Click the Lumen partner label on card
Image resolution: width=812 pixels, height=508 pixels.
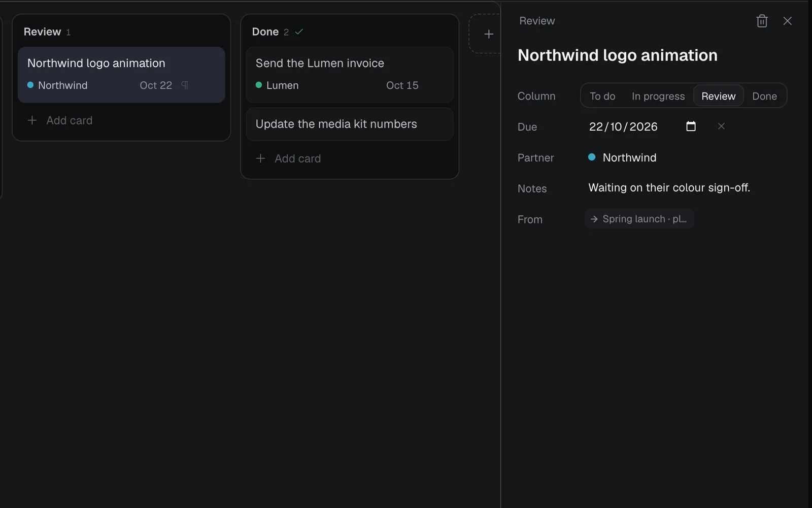click(283, 85)
